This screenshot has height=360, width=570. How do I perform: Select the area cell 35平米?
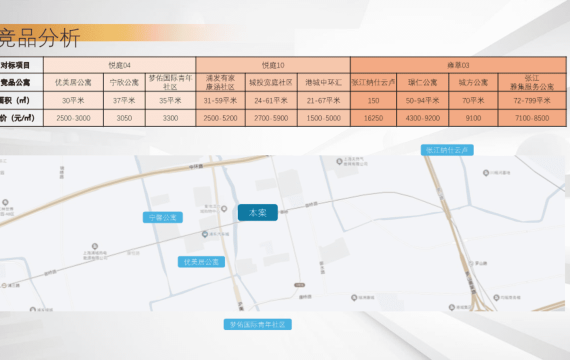170,100
